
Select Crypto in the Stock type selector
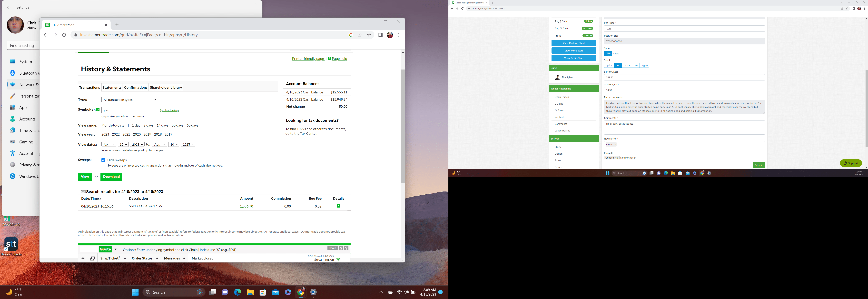click(x=644, y=65)
